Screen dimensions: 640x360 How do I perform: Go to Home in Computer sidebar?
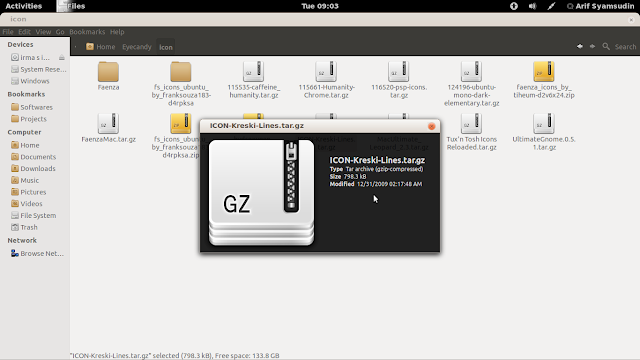pos(25,145)
